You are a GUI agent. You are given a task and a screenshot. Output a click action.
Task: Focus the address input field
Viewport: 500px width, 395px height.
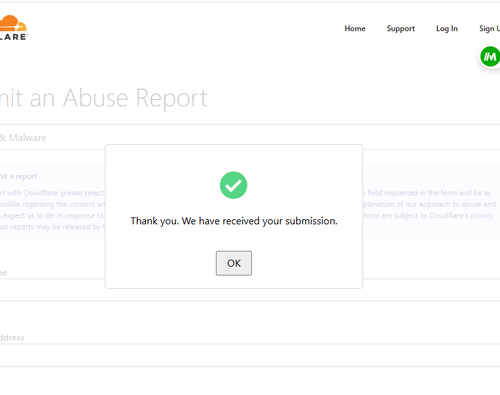pos(250,355)
